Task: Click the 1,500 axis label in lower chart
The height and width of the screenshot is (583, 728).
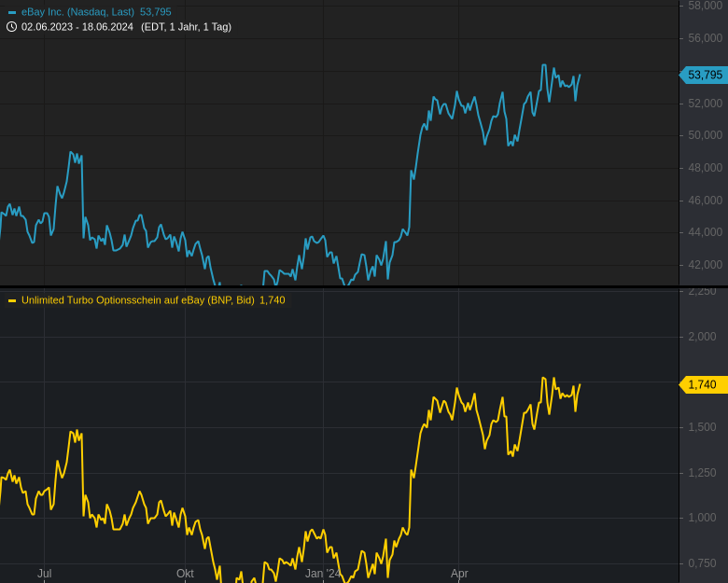Action: tap(703, 427)
